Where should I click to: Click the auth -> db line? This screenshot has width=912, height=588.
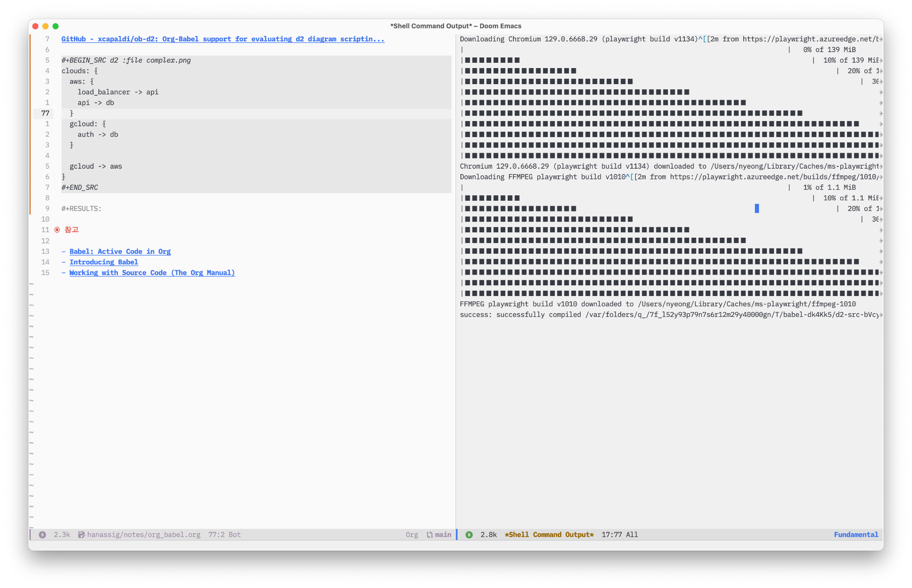click(98, 135)
